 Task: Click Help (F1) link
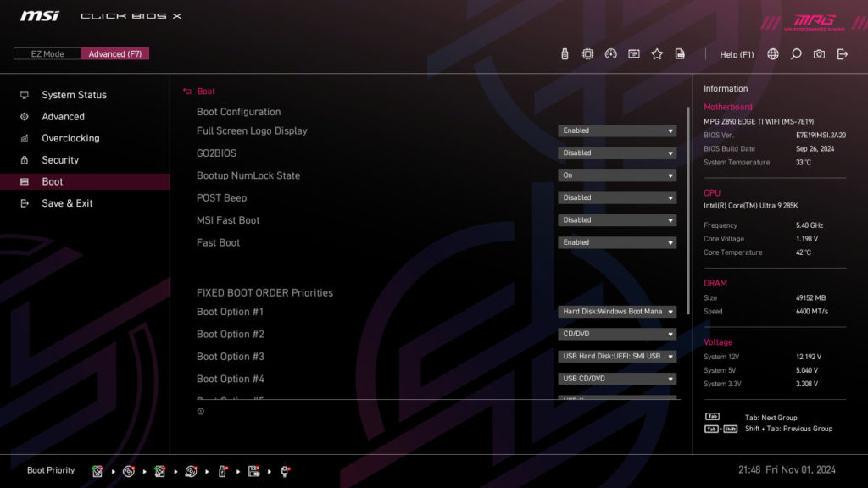click(737, 53)
